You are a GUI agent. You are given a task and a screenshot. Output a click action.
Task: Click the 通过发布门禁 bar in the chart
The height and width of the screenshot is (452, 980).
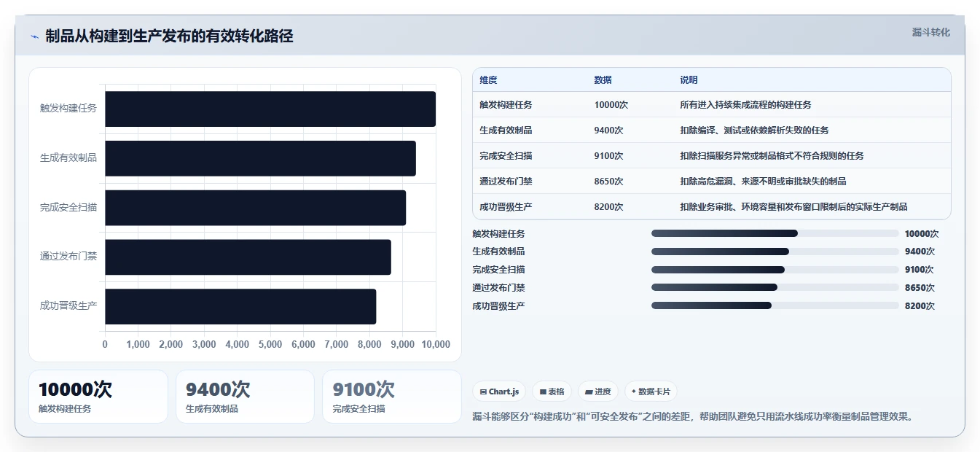point(248,257)
